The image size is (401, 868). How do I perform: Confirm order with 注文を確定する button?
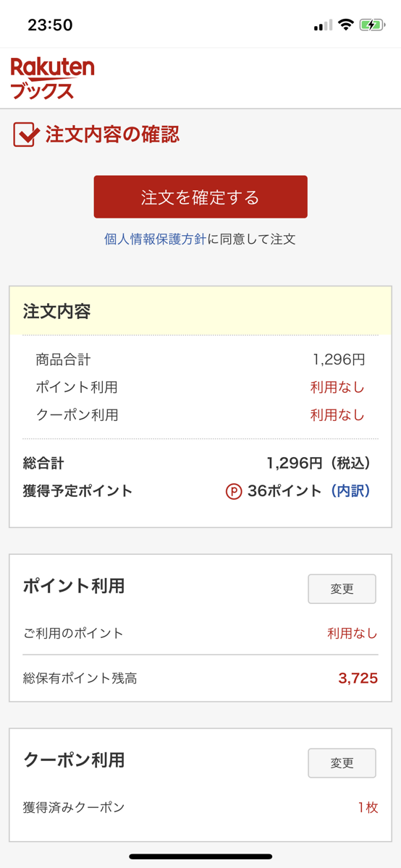200,197
